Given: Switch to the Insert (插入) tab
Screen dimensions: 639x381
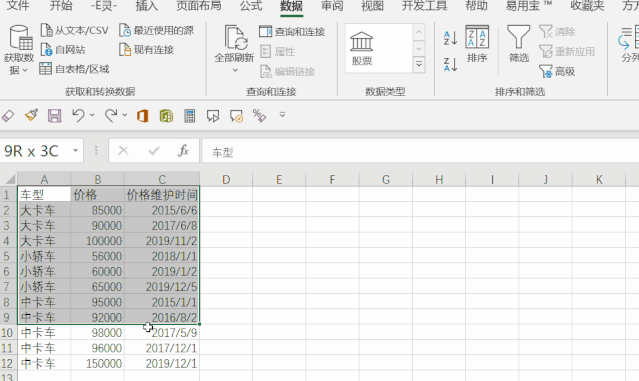Looking at the screenshot, I should 146,6.
